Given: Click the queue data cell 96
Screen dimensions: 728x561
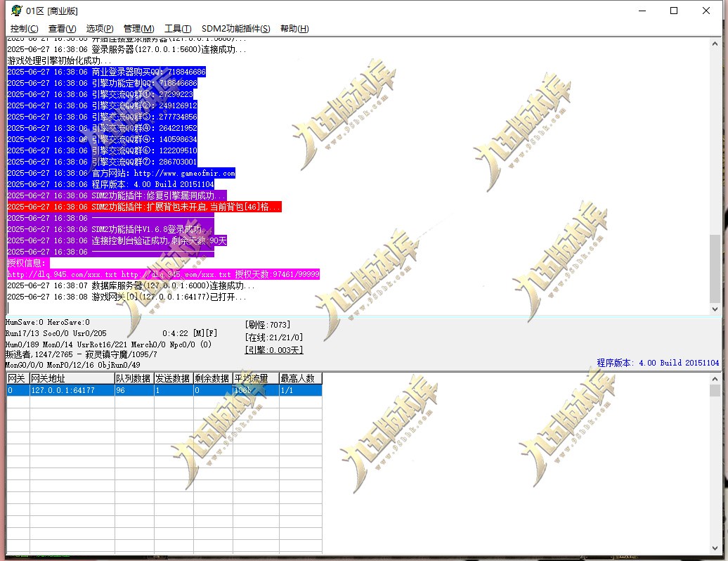Looking at the screenshot, I should [x=134, y=390].
